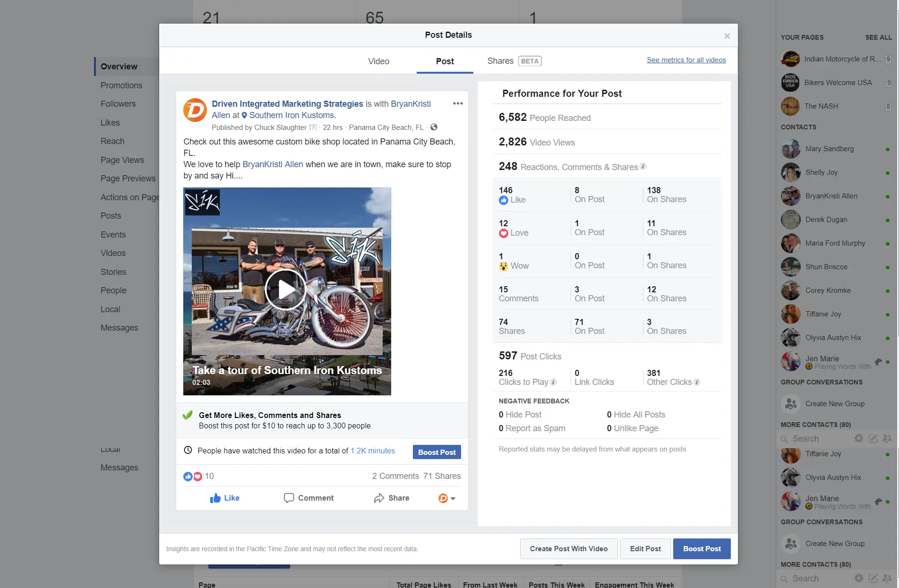Image resolution: width=899 pixels, height=588 pixels.
Task: Click the info icon next to Clicks to Play
Action: [x=554, y=382]
